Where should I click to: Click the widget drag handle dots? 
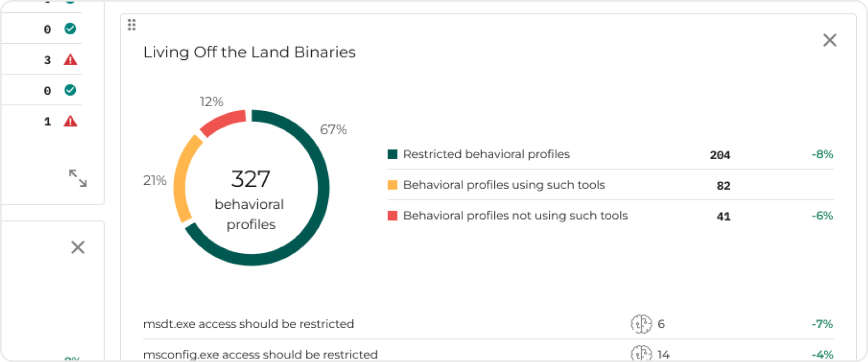(132, 25)
